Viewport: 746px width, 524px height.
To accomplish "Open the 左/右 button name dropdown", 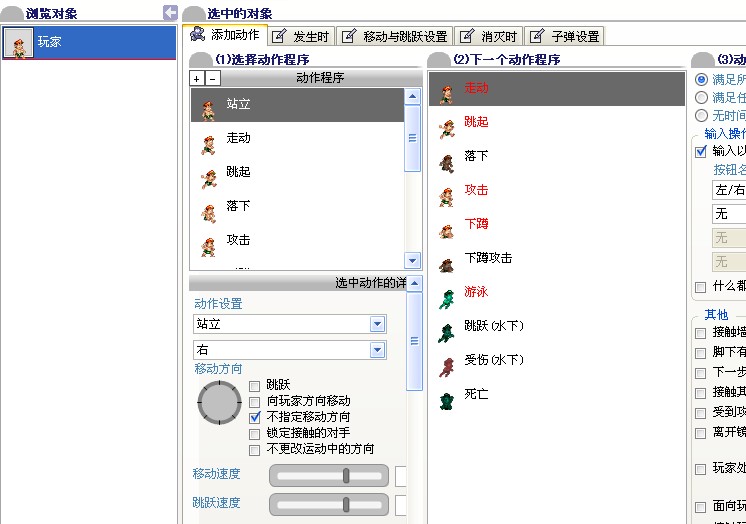I will point(729,189).
